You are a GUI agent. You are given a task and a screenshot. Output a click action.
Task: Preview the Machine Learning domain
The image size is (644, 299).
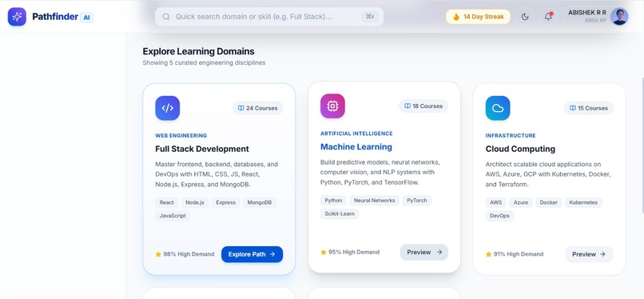(x=423, y=252)
